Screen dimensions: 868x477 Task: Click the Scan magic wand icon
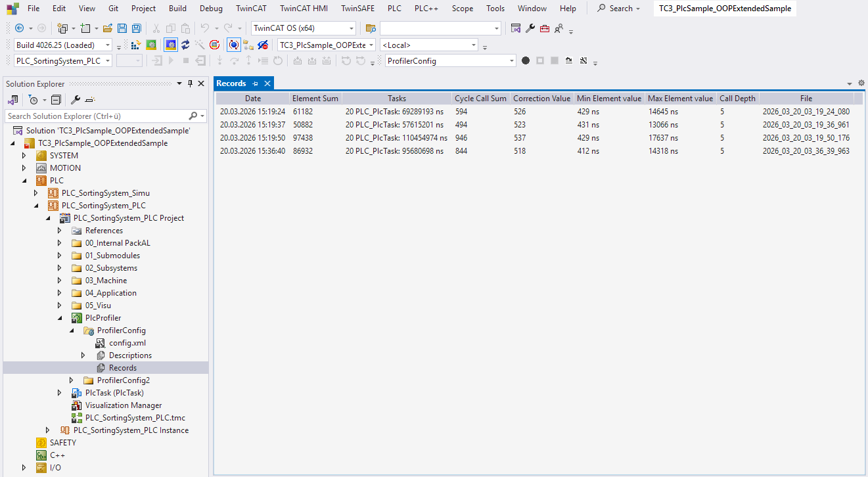[x=200, y=45]
